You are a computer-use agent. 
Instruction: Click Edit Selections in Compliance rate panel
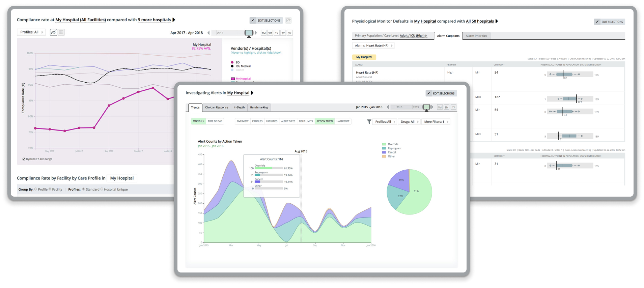pos(266,21)
